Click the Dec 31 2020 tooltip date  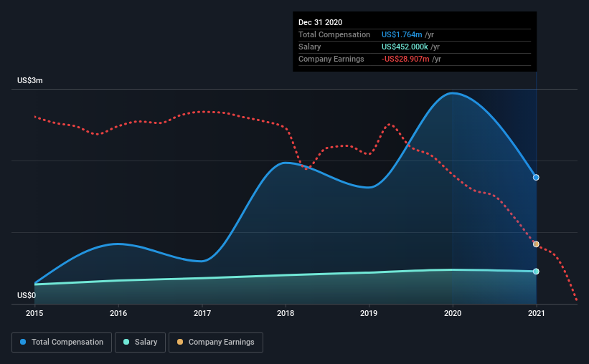click(x=321, y=22)
